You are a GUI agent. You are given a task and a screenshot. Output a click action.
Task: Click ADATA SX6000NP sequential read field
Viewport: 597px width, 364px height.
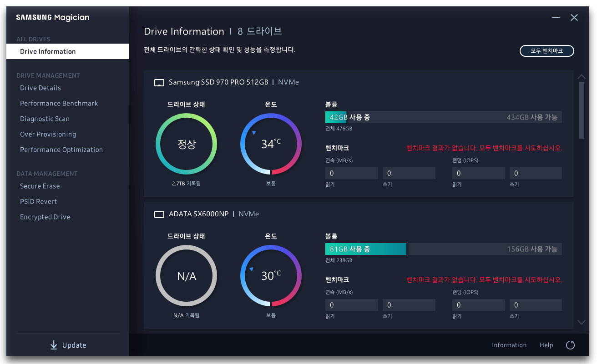tap(352, 305)
